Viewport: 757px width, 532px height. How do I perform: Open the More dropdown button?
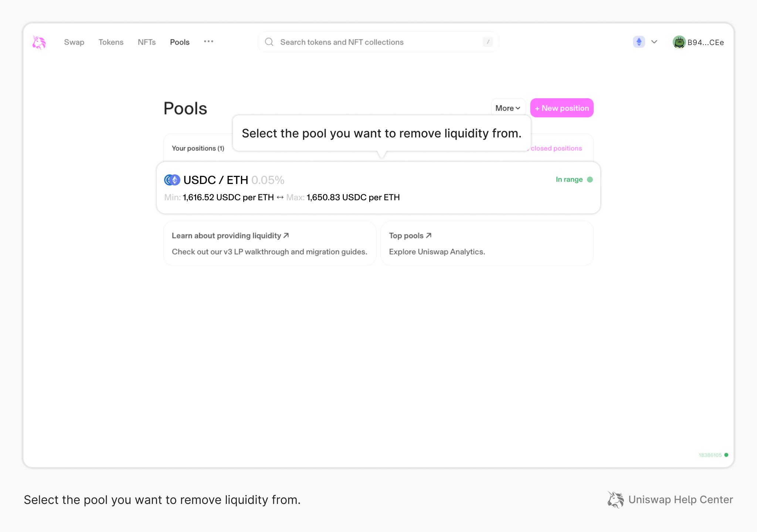tap(508, 108)
